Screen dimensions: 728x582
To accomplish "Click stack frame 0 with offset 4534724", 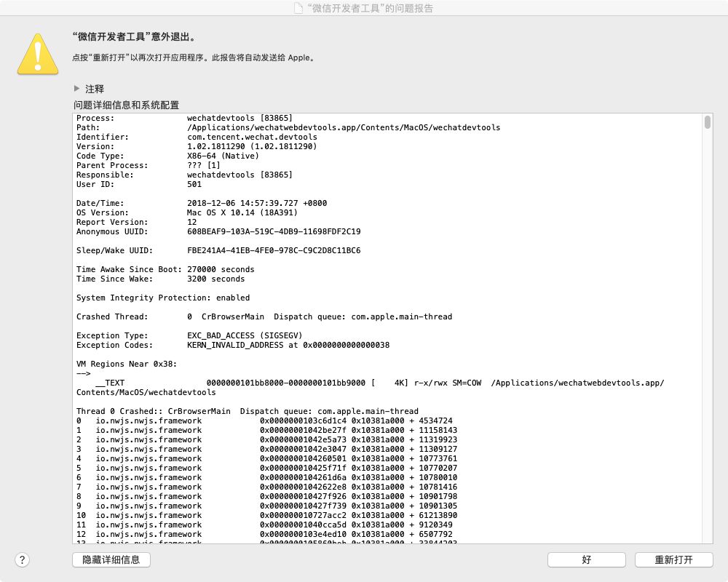I will 264,420.
